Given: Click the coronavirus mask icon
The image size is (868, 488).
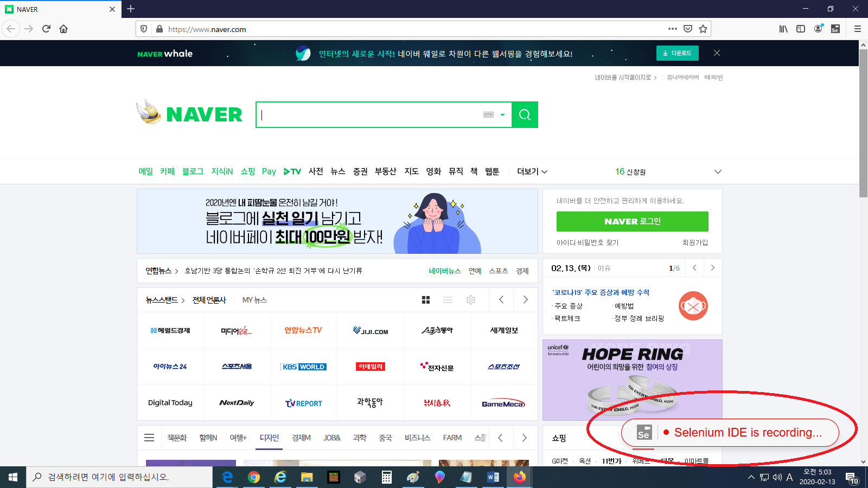Looking at the screenshot, I should (693, 306).
